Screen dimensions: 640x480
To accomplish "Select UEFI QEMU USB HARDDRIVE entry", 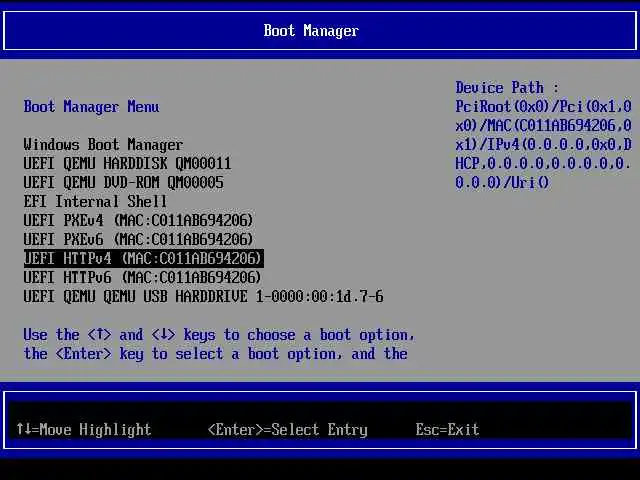I will tap(203, 296).
